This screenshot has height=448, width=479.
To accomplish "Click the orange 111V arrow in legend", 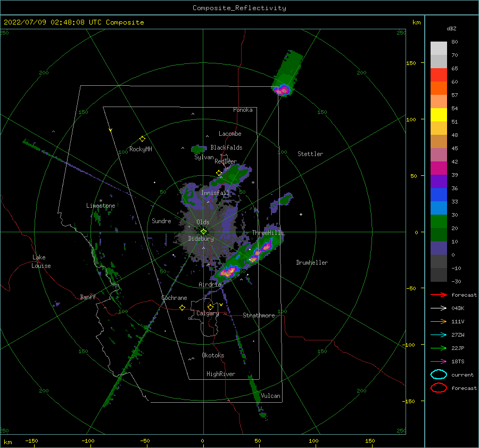I will [439, 321].
